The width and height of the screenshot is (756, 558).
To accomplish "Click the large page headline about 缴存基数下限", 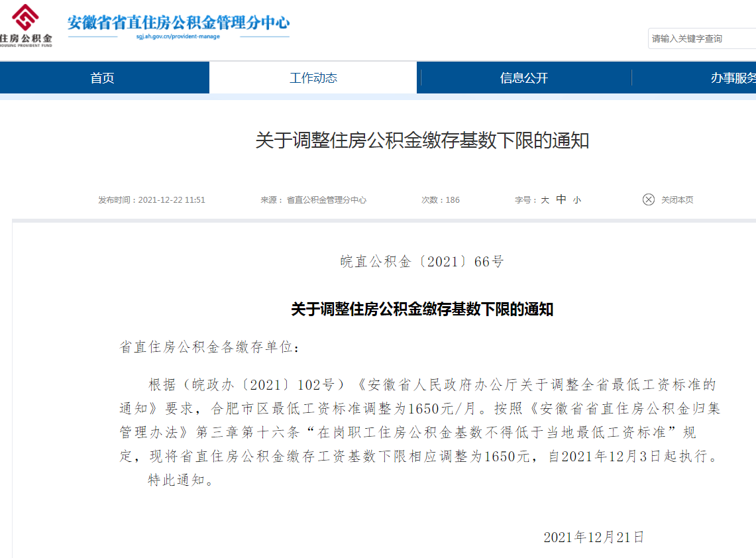I will 422,140.
